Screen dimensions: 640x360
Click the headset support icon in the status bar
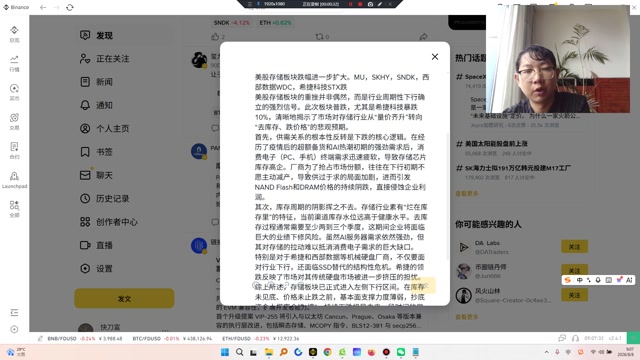click(575, 338)
